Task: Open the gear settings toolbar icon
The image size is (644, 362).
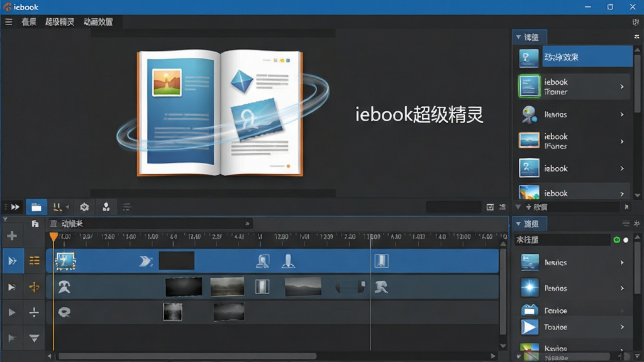Action: 84,207
